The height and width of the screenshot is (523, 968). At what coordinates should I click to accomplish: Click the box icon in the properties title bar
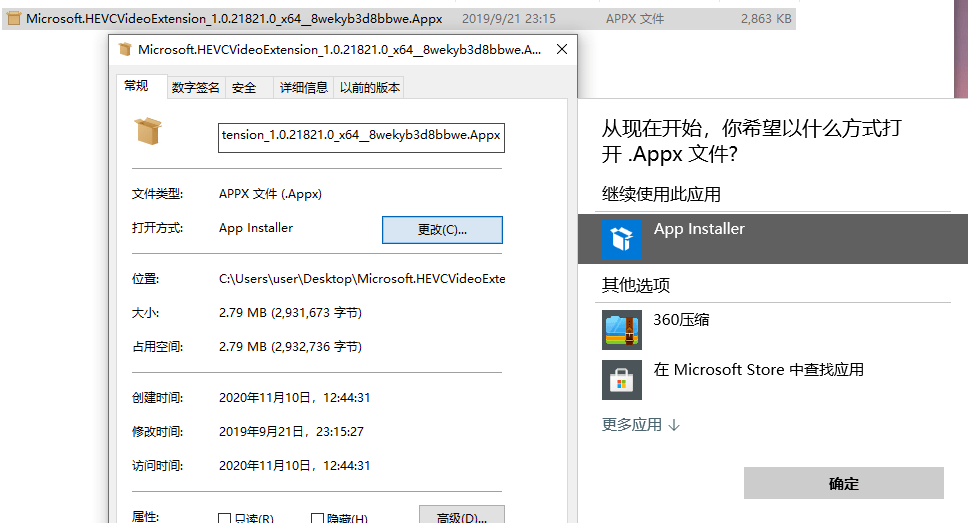click(125, 49)
